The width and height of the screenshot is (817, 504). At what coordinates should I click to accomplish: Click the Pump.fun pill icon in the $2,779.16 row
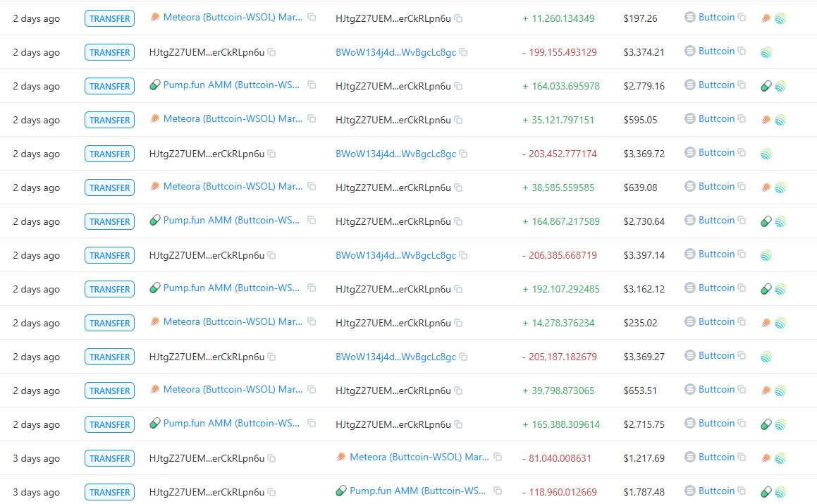point(766,86)
